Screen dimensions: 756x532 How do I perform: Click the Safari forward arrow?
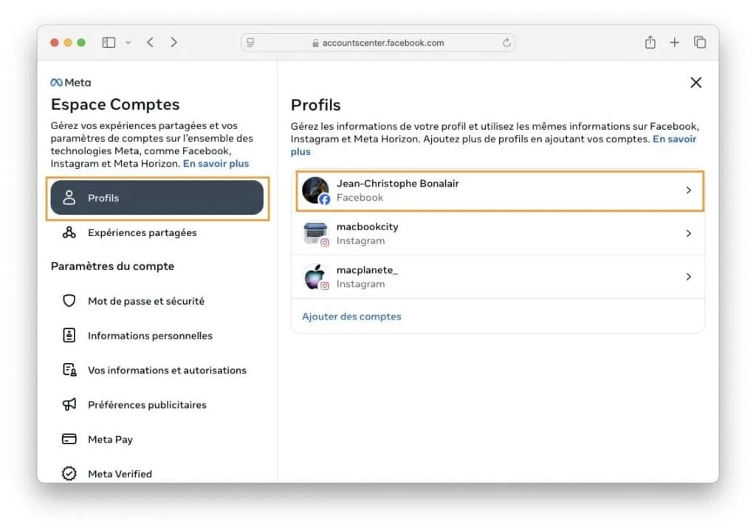[x=173, y=43]
